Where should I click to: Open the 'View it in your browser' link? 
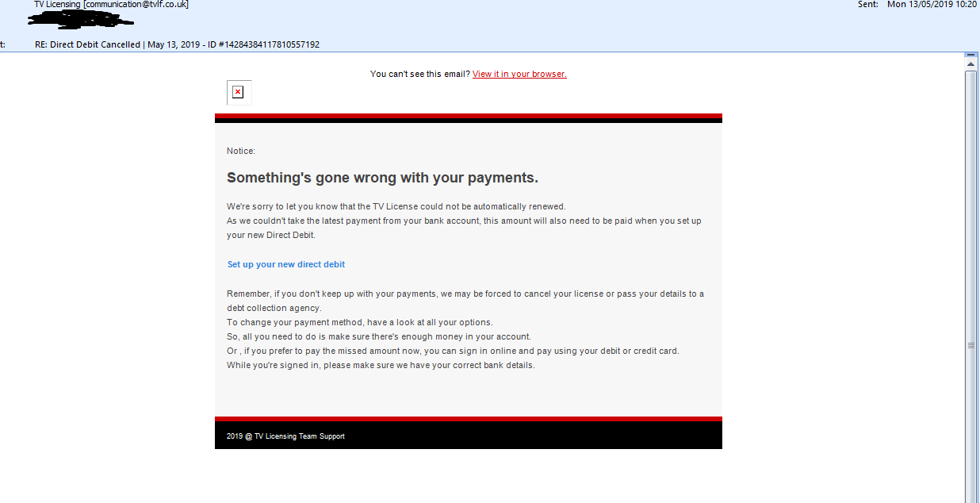[519, 74]
